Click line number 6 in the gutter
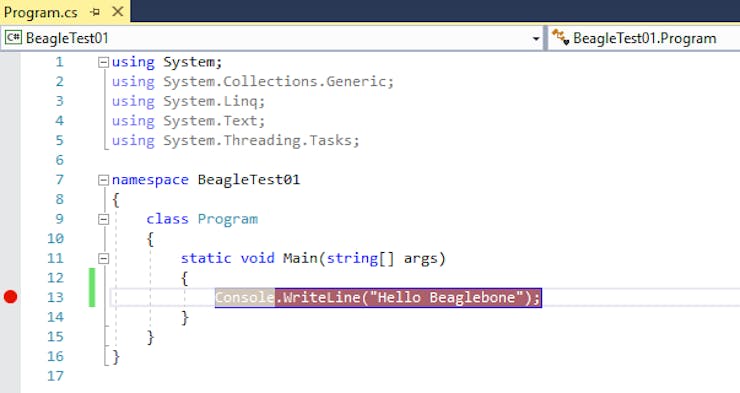Screen dimensions: 740x393 (x=59, y=160)
